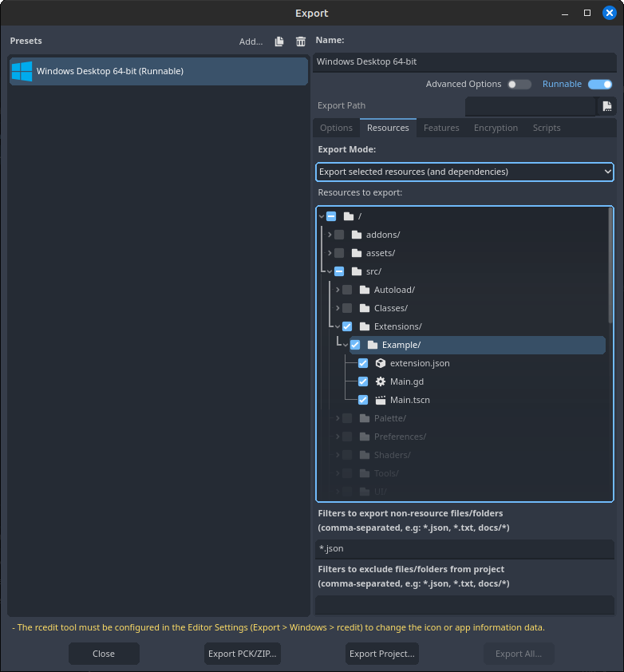This screenshot has height=672, width=624.
Task: Click the Close button
Action: 104,654
